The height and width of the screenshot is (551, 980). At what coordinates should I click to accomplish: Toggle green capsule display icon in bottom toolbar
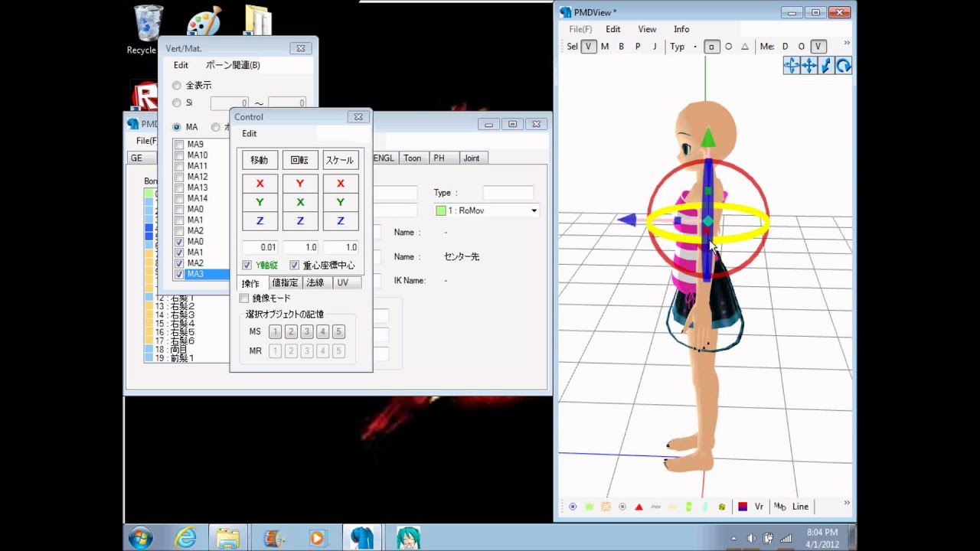click(689, 507)
